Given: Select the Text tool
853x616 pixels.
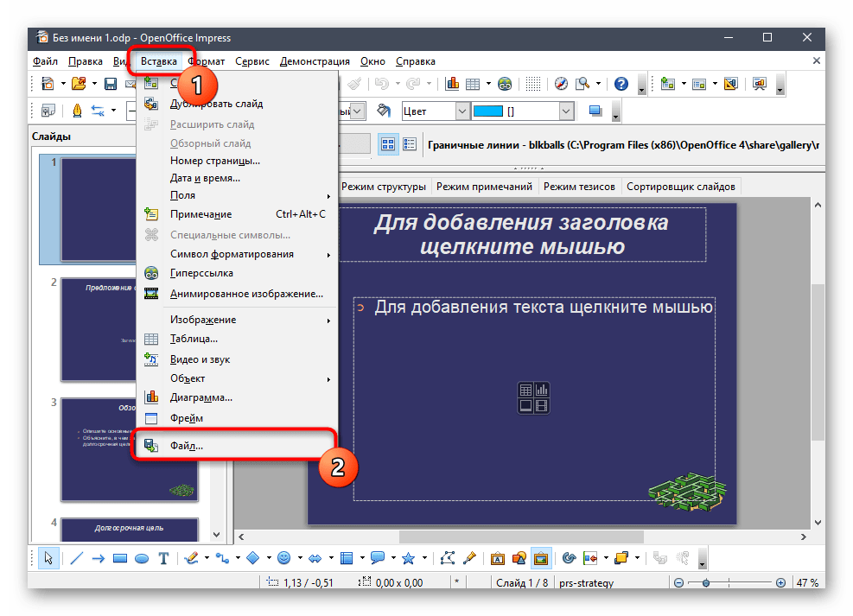Looking at the screenshot, I should 163,558.
